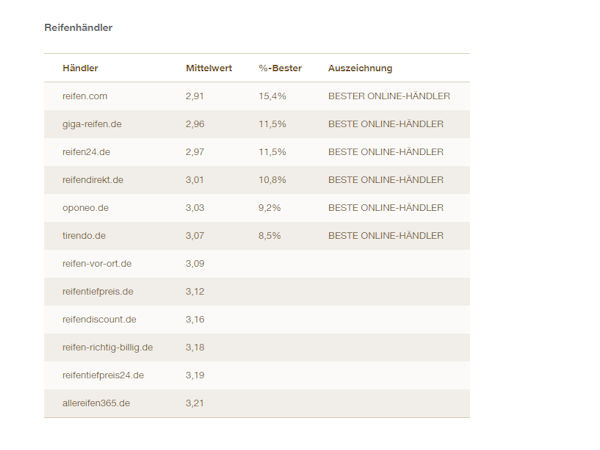The width and height of the screenshot is (600, 450).
Task: Click the Mittelwert value 2,91
Action: (195, 96)
